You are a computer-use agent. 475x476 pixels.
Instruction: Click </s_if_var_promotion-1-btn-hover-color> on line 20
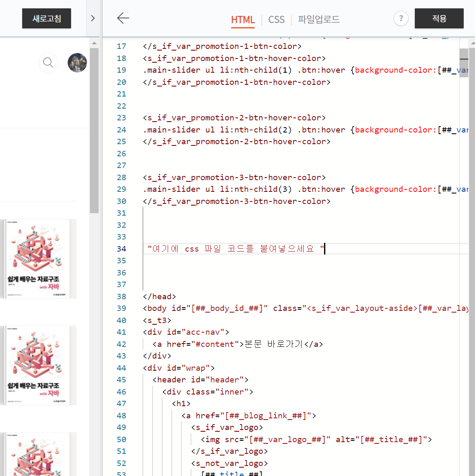(237, 82)
